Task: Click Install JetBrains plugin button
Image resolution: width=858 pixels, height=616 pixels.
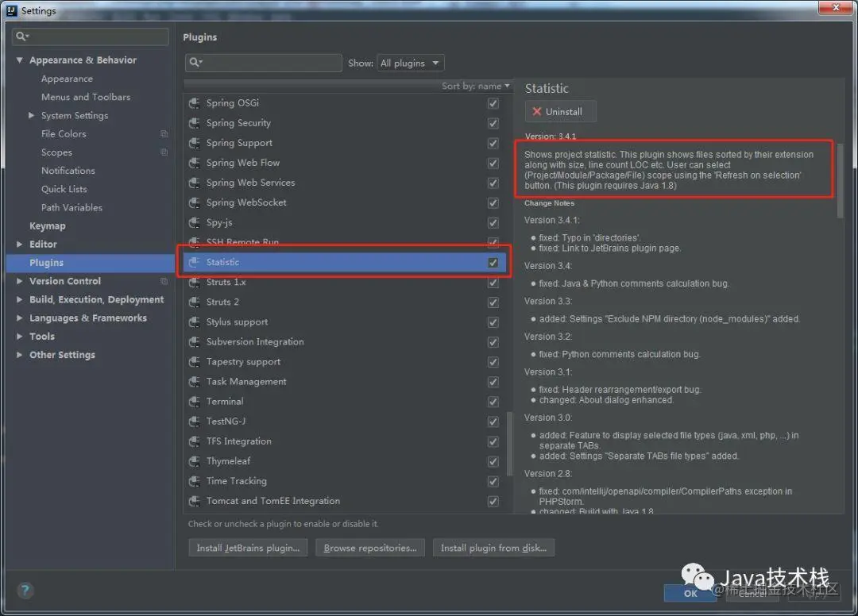Action: [x=248, y=548]
